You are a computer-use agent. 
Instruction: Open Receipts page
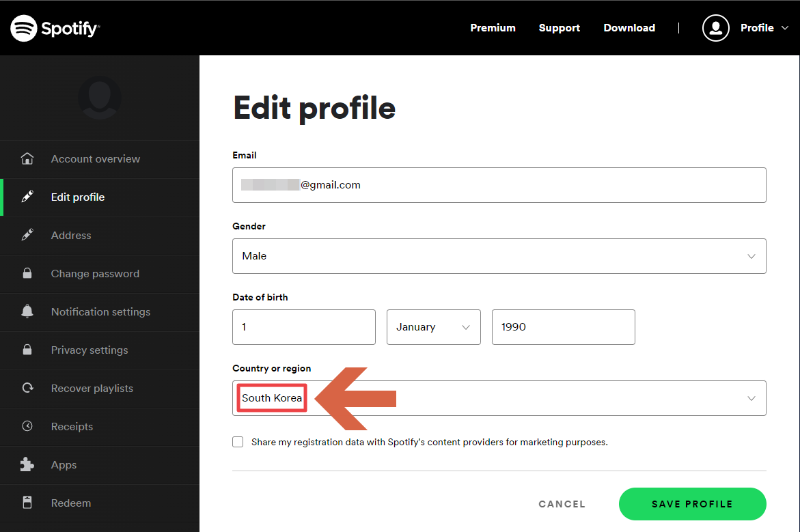point(100,427)
